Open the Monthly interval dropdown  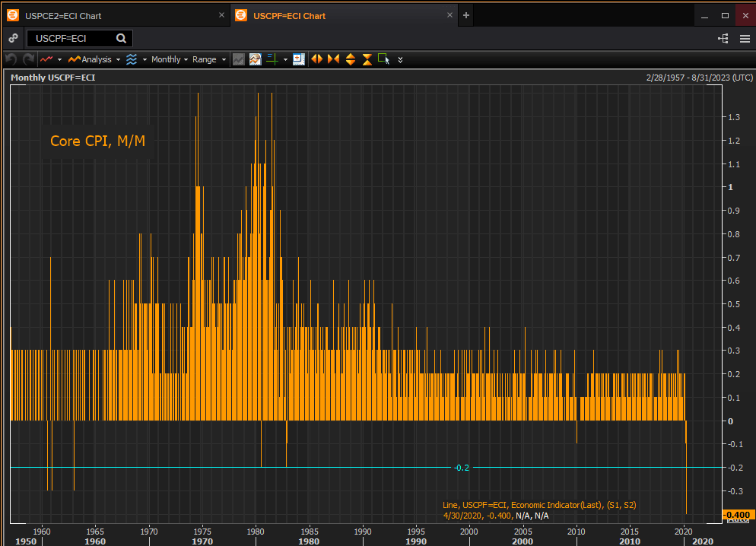[168, 59]
